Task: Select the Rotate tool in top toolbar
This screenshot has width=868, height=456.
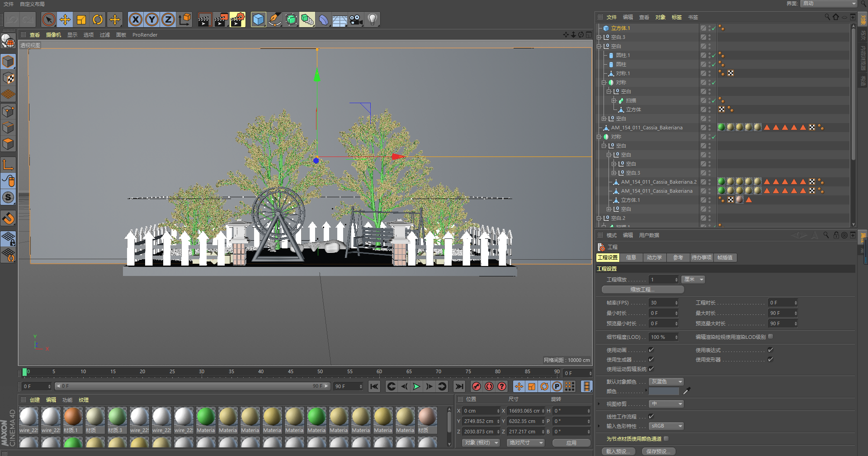Action: coord(98,19)
